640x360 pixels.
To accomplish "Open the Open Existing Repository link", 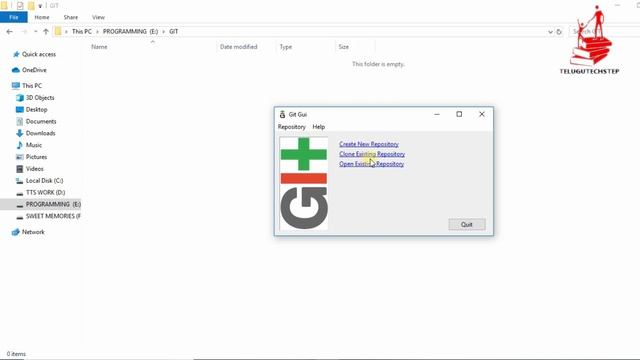I will (x=371, y=164).
